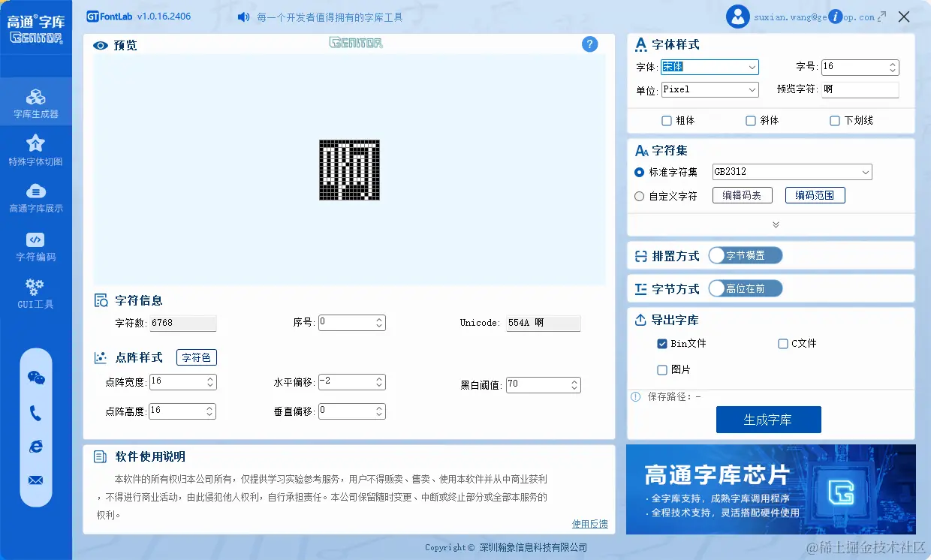The image size is (931, 560).
Task: Click the speaker announcement icon in title bar
Action: click(243, 17)
